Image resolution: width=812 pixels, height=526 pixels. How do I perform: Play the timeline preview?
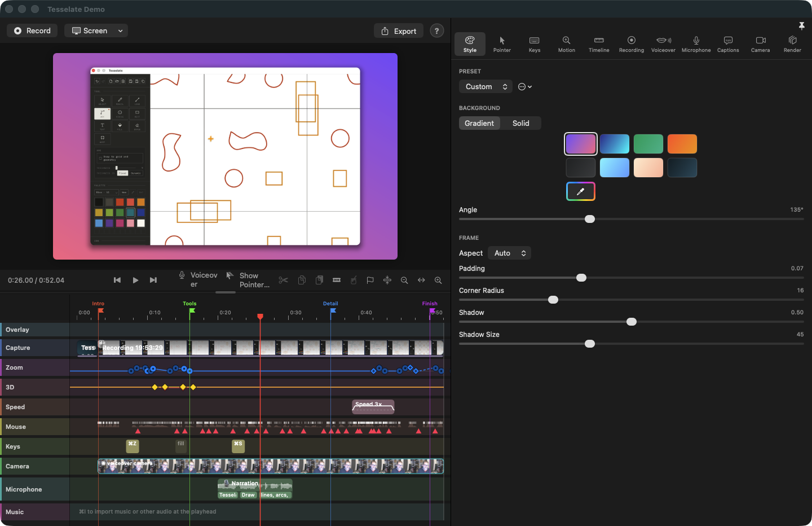click(x=135, y=280)
